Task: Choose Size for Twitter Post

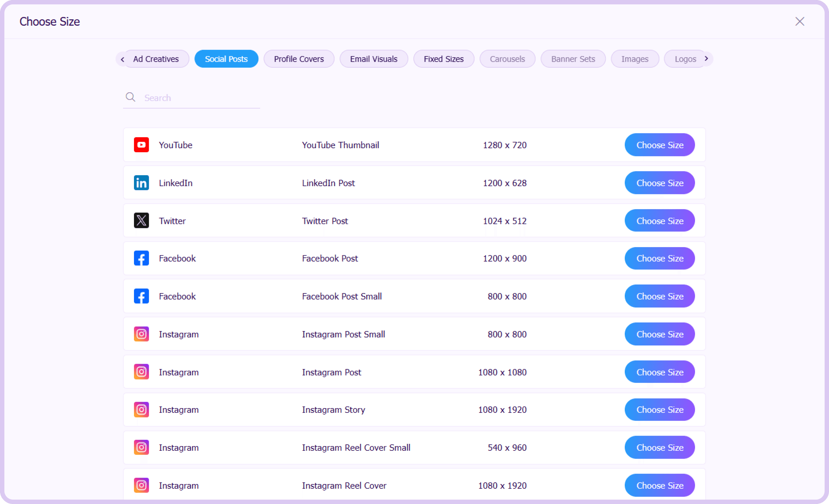Action: pos(659,221)
